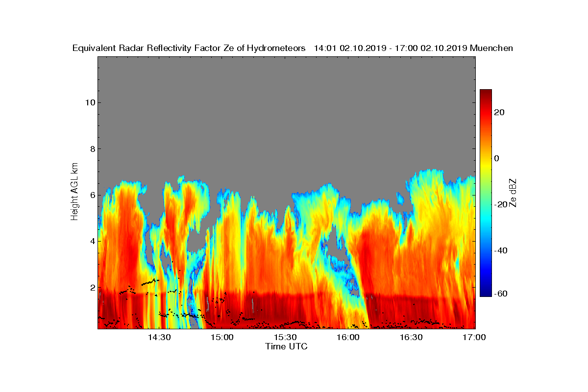This screenshot has height=392, width=588.
Task: Click the colorbar value -60
Action: 501,294
